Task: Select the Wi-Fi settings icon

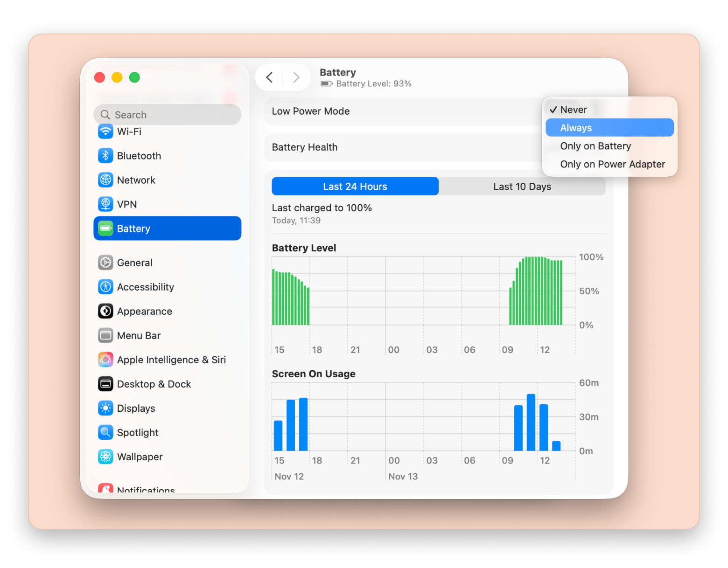Action: pyautogui.click(x=105, y=132)
